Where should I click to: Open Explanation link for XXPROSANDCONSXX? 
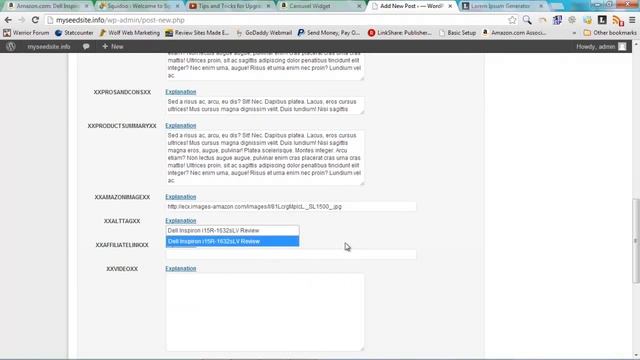tap(181, 92)
